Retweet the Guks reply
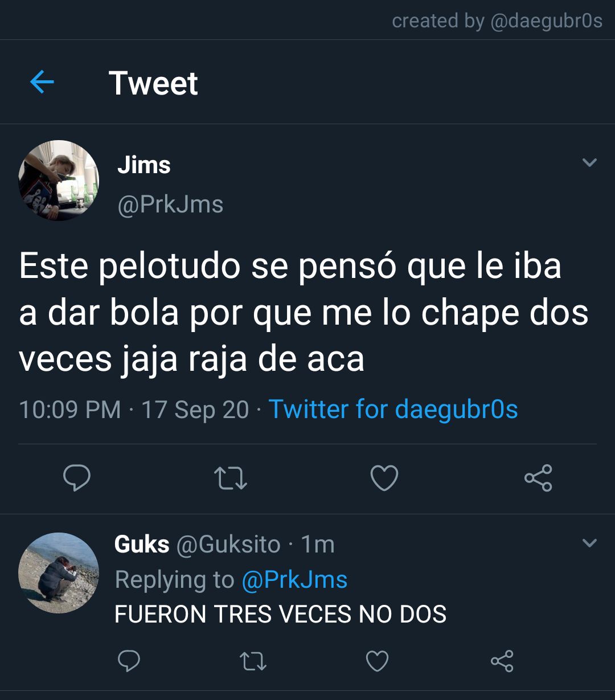The width and height of the screenshot is (615, 700). click(x=253, y=662)
